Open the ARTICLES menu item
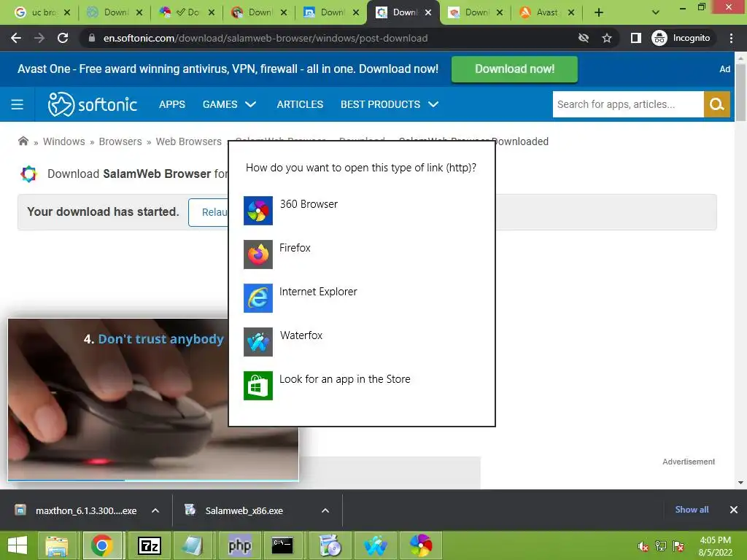Screen dimensions: 747x560 pyautogui.click(x=300, y=104)
